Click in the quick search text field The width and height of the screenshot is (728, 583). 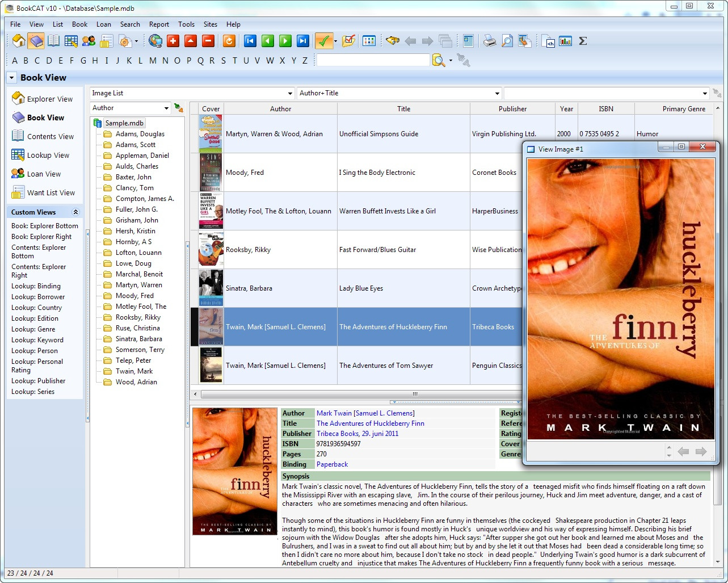[373, 60]
